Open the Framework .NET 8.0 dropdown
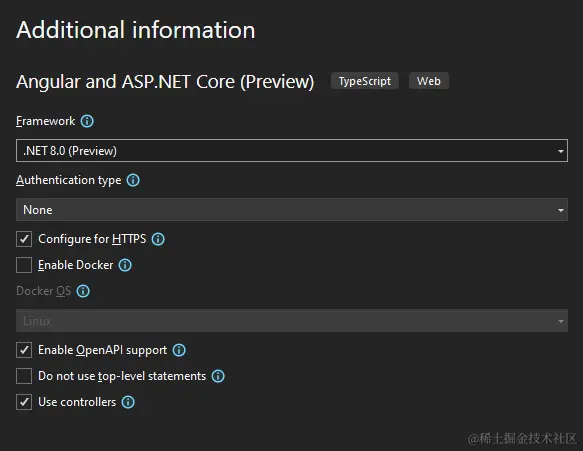Viewport: 583px width, 451px height. coord(292,151)
